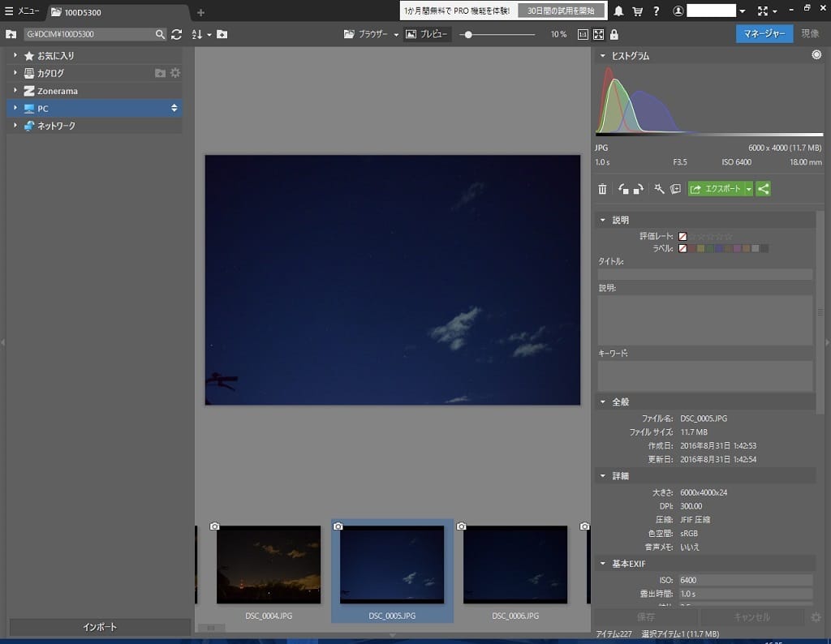Select the purple label color swatch
Screen dimensions: 831x644
tap(737, 248)
